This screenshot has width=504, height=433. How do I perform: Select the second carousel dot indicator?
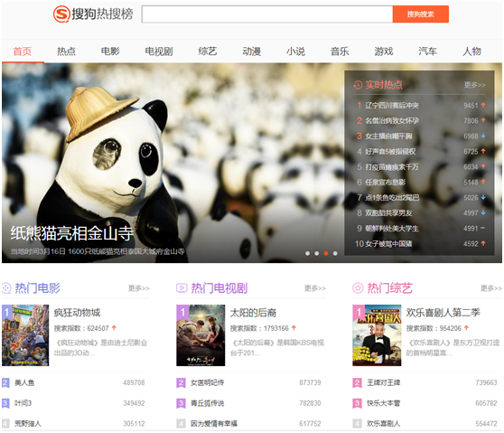point(317,253)
